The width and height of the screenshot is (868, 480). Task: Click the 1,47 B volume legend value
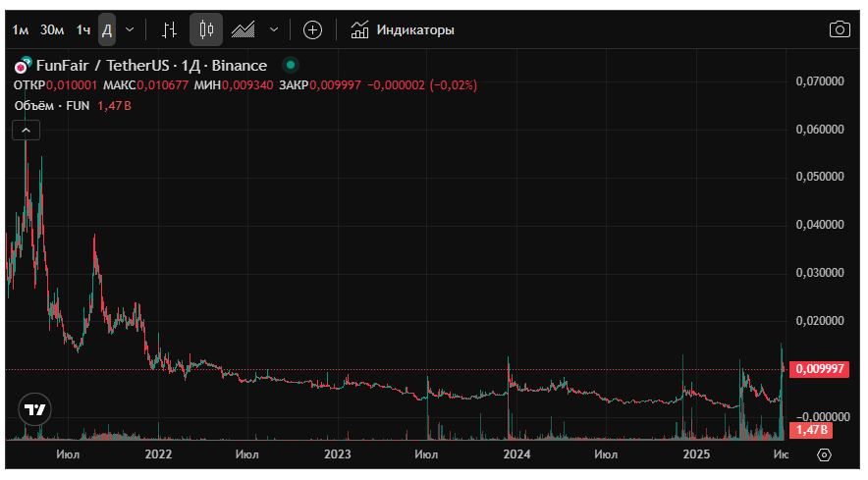coord(115,106)
